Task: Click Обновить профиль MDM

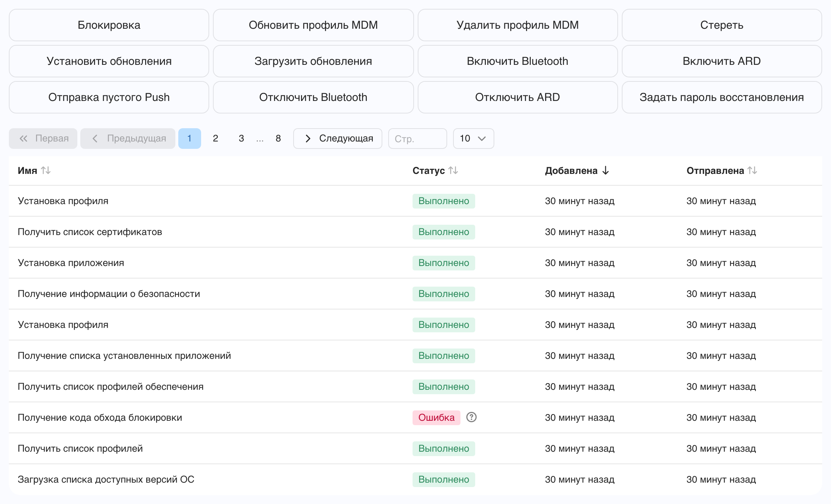Action: [x=313, y=25]
